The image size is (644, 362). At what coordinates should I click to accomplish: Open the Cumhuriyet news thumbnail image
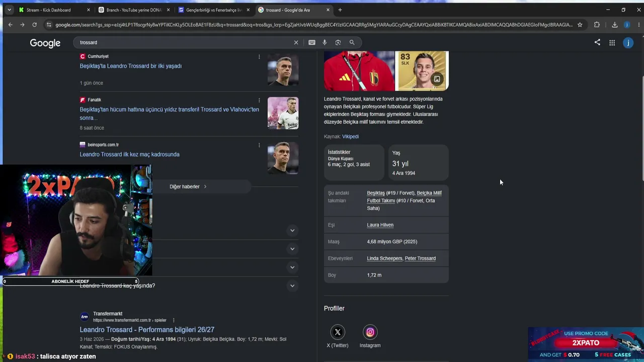pos(283,70)
